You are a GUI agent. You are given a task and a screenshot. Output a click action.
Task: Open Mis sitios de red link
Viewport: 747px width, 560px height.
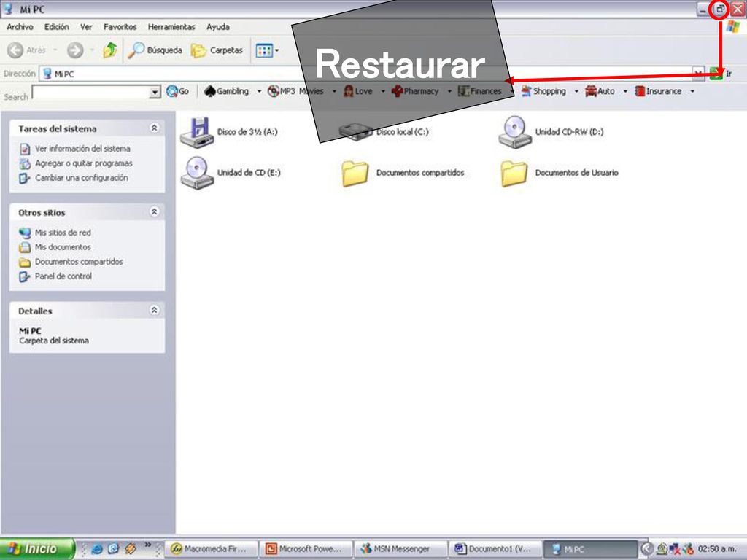coord(63,233)
